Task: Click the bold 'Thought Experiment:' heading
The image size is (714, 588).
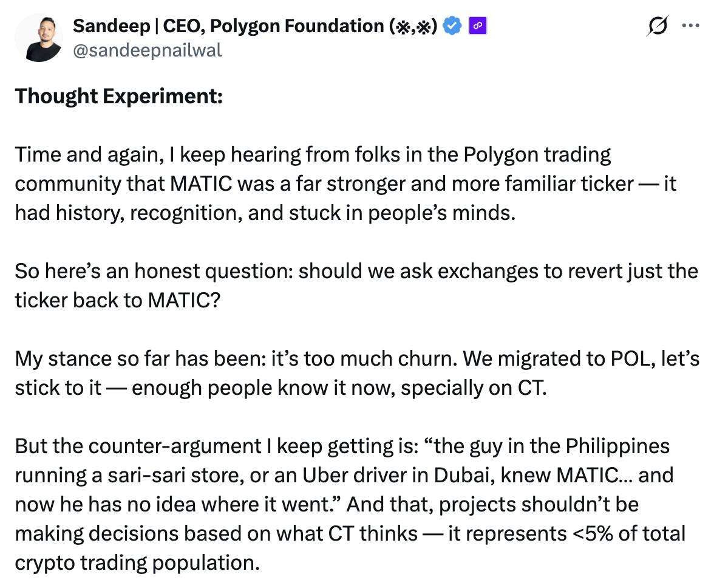Action: tap(119, 96)
